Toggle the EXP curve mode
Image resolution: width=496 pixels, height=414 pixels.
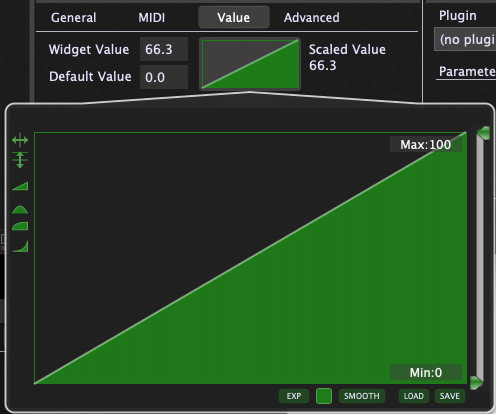(294, 396)
